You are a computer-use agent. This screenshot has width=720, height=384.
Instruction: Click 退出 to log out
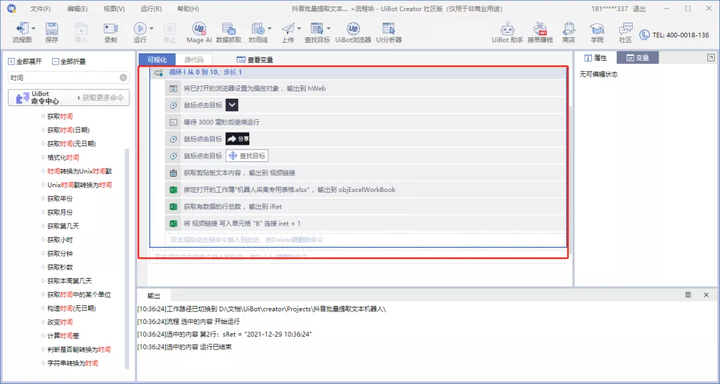[639, 9]
